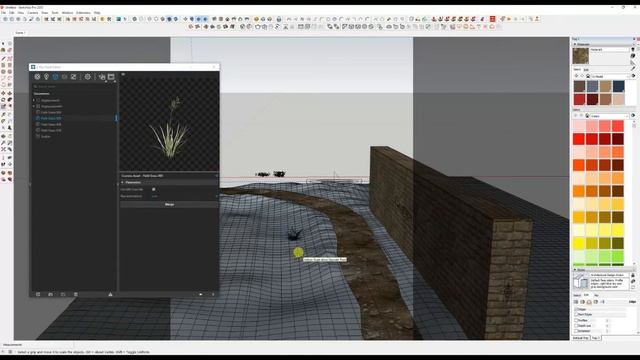Start render with V-Ray teapot icon
The image size is (640, 360).
click(102, 77)
